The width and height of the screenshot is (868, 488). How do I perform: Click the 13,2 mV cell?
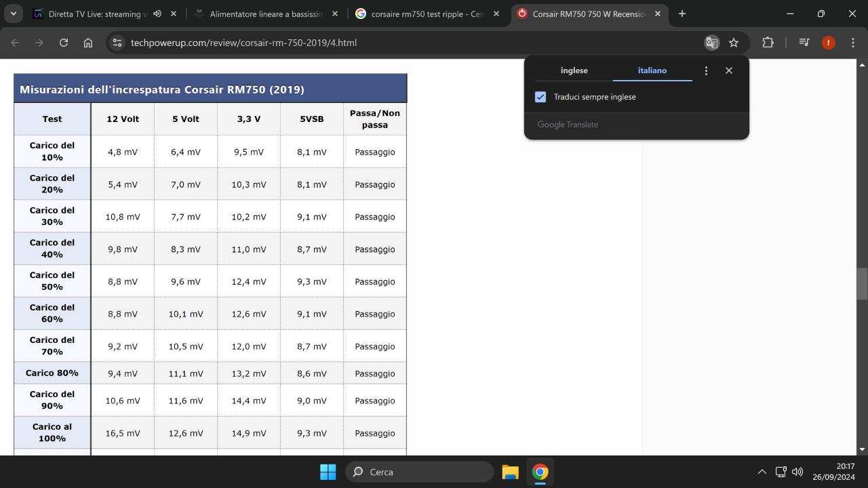(249, 373)
